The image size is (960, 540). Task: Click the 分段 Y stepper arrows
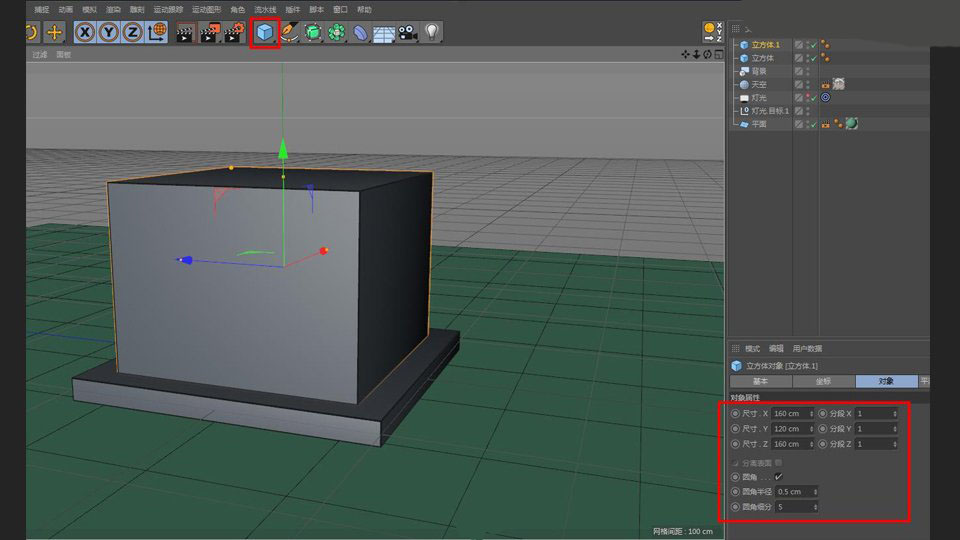coord(893,428)
